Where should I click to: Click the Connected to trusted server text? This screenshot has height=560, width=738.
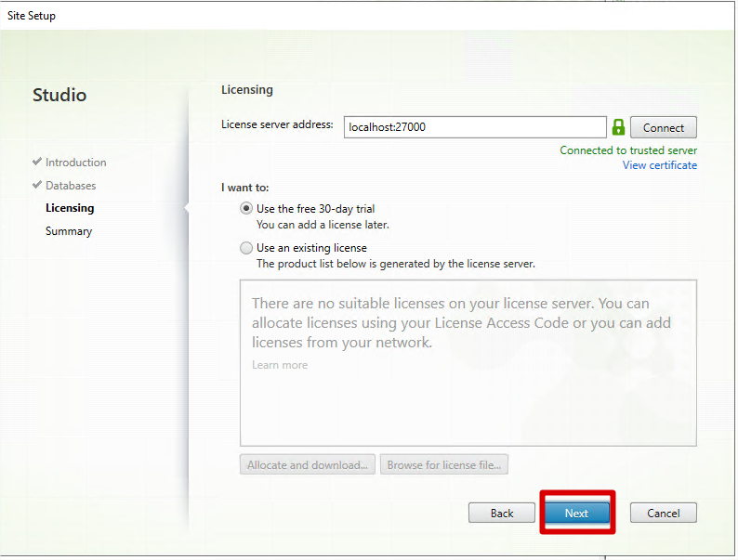[x=628, y=150]
